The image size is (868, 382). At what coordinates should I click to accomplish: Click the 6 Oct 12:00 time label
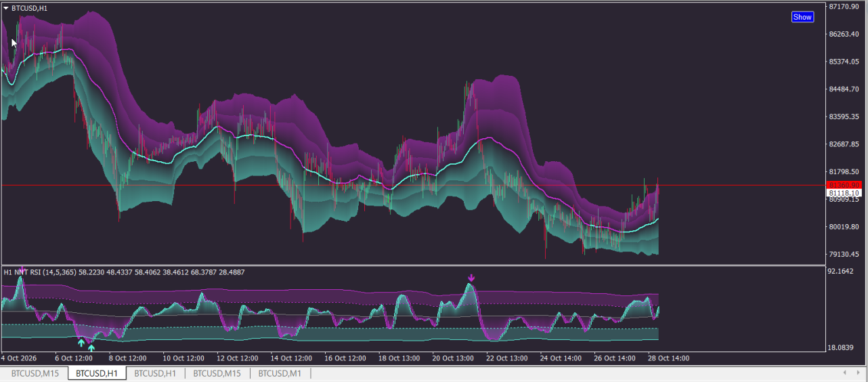click(74, 358)
